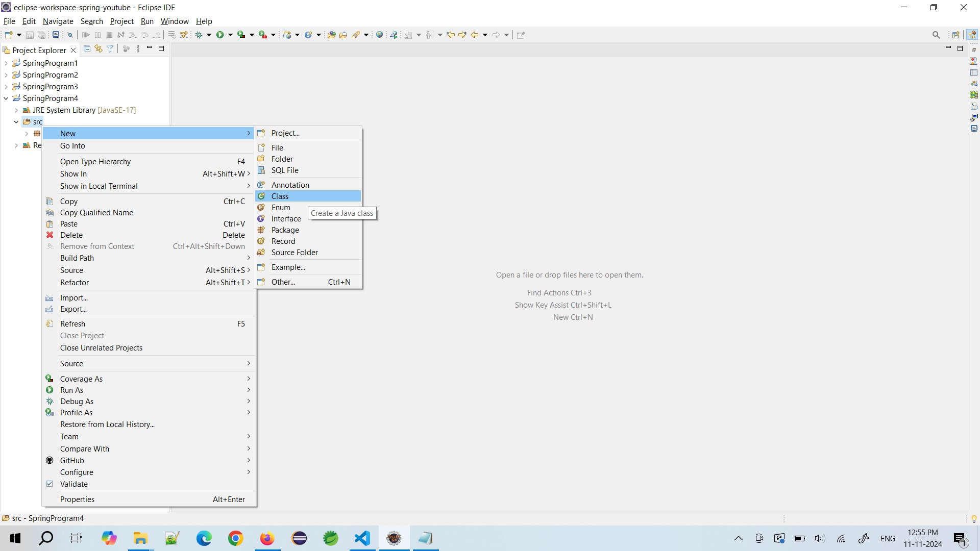Expand the SpringProgram3 project
Image resolution: width=980 pixels, height=551 pixels.
pos(6,87)
